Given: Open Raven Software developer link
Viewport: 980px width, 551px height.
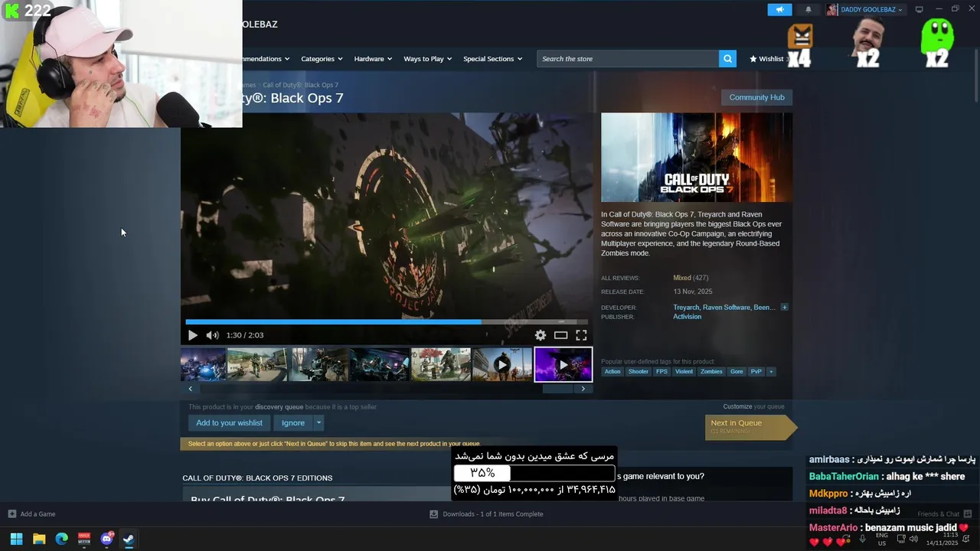Looking at the screenshot, I should (727, 308).
